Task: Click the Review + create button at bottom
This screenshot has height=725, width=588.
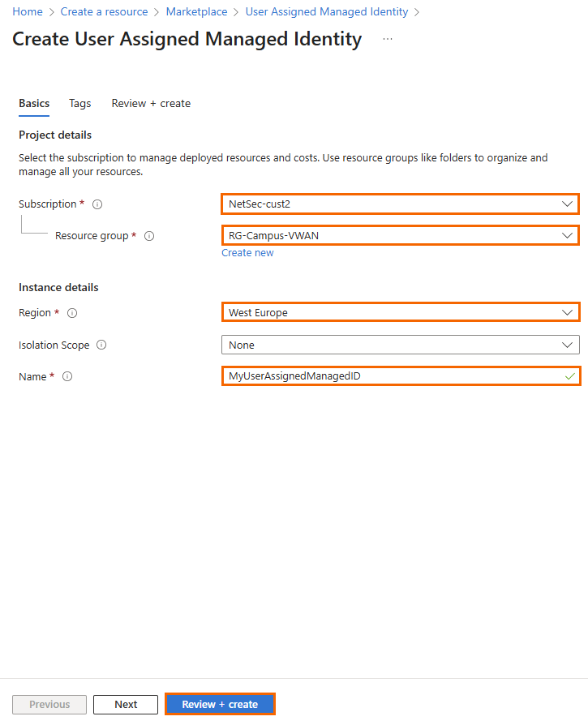Action: click(x=220, y=704)
